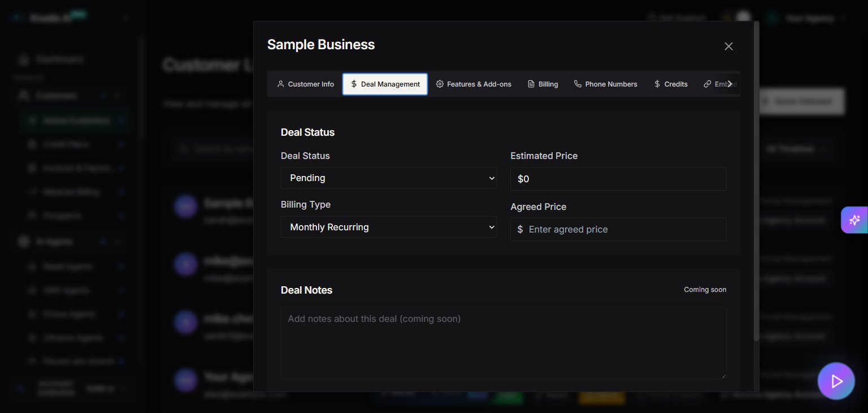Click the Coming soon label in Deal Notes

705,290
